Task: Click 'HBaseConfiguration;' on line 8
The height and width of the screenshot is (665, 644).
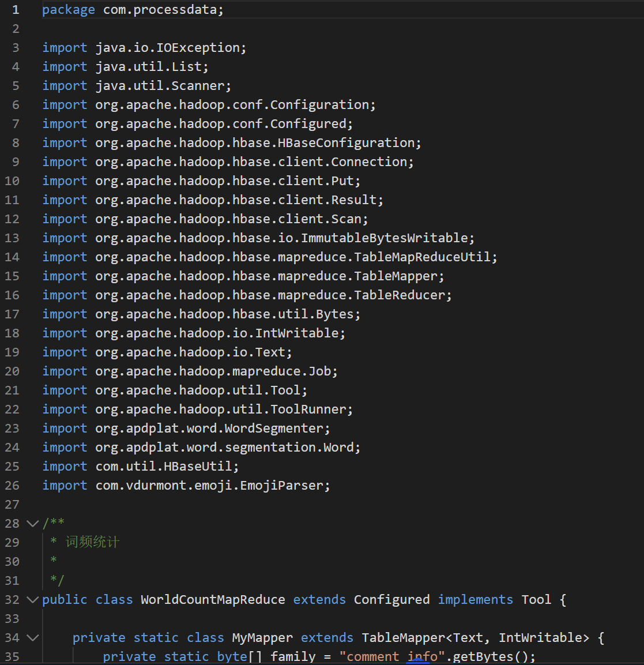Action: [350, 143]
